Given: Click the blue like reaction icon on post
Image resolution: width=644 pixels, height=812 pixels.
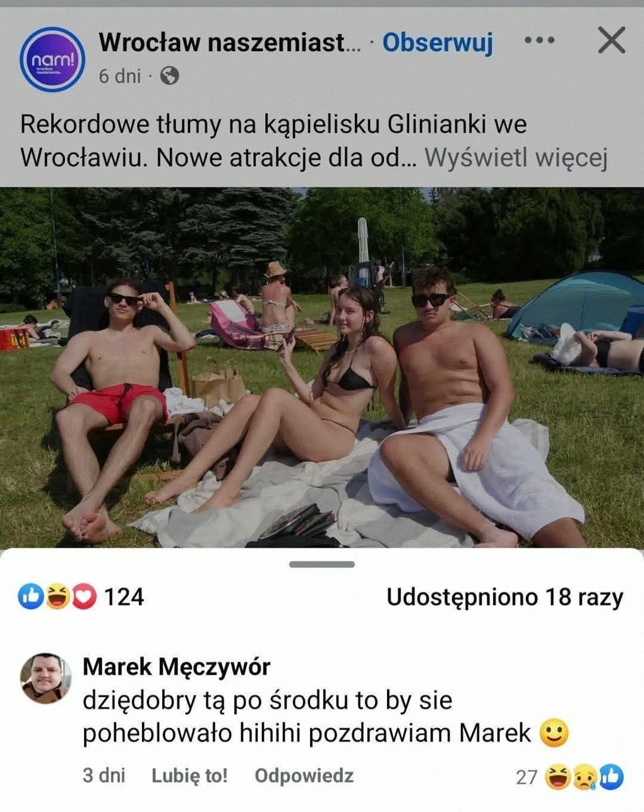Looking at the screenshot, I should [30, 597].
